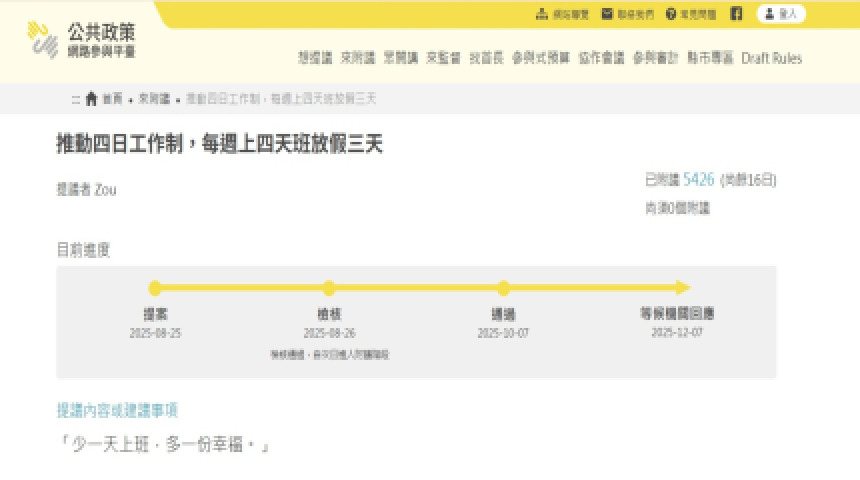This screenshot has height=480, width=860.
Task: Click the home icon in breadcrumb
Action: (x=92, y=99)
